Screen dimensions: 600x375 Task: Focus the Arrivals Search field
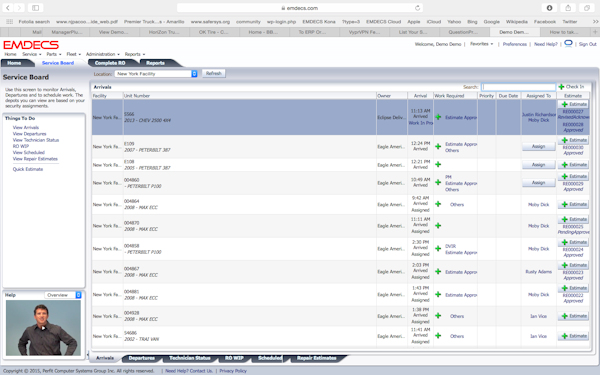click(518, 87)
